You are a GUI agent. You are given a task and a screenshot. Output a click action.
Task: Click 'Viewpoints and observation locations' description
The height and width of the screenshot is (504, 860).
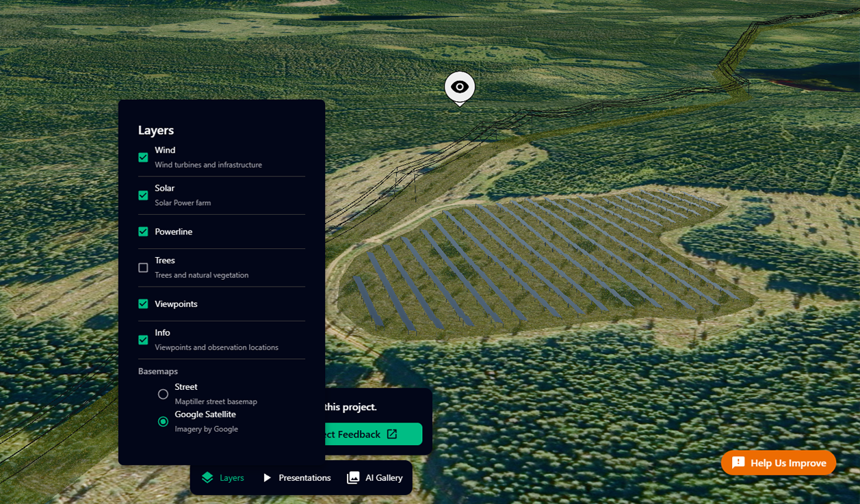(216, 347)
